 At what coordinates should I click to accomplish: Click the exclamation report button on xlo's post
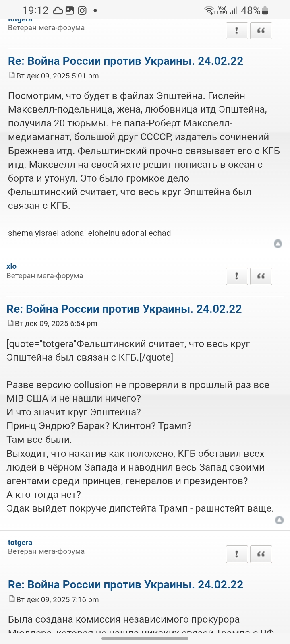point(236,276)
